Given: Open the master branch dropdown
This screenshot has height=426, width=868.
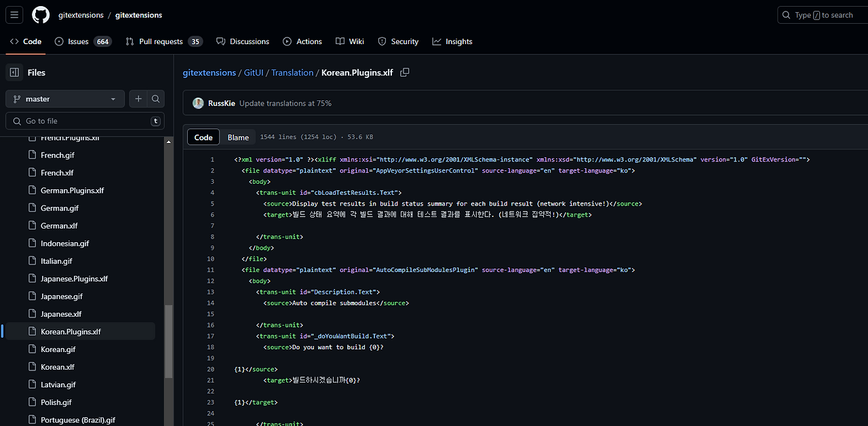Looking at the screenshot, I should (65, 99).
